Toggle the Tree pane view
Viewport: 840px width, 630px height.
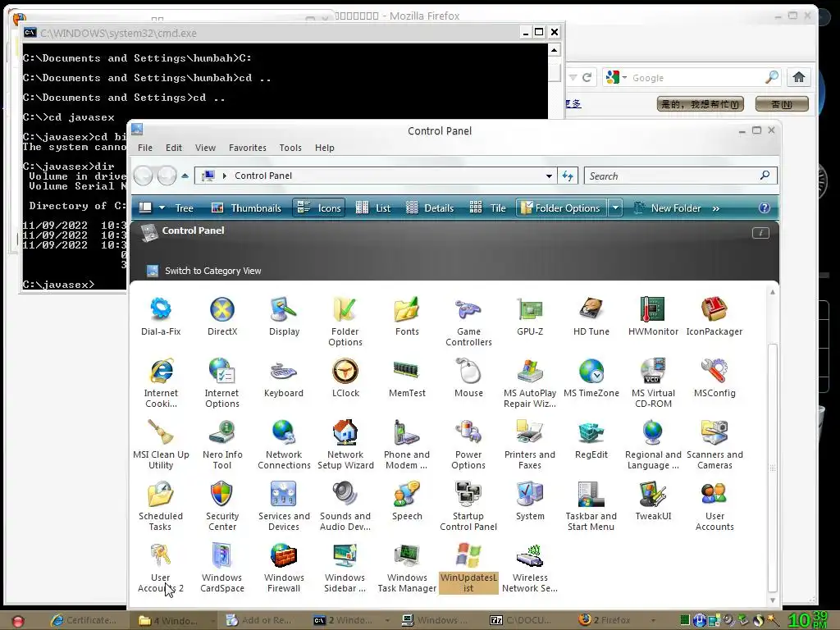click(x=185, y=208)
